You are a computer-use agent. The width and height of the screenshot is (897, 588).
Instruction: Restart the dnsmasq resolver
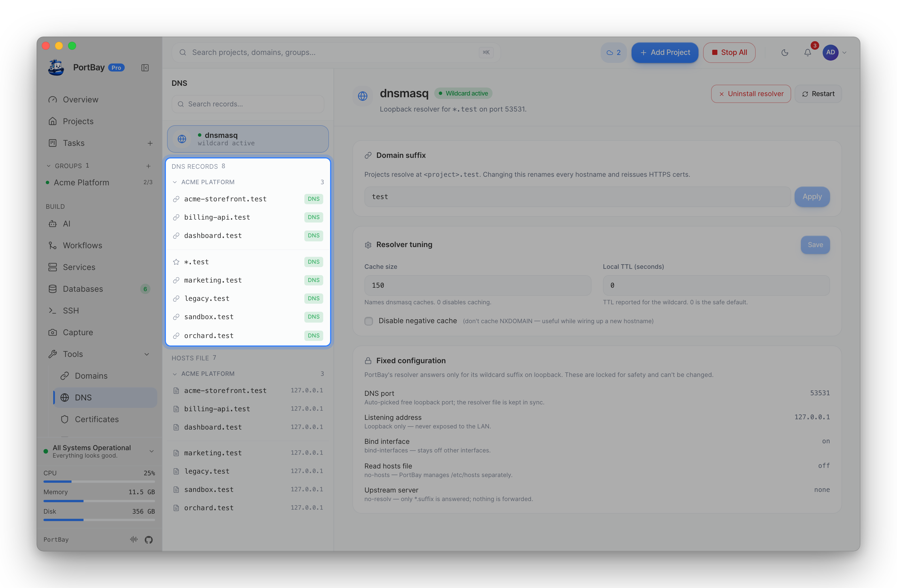click(x=818, y=94)
